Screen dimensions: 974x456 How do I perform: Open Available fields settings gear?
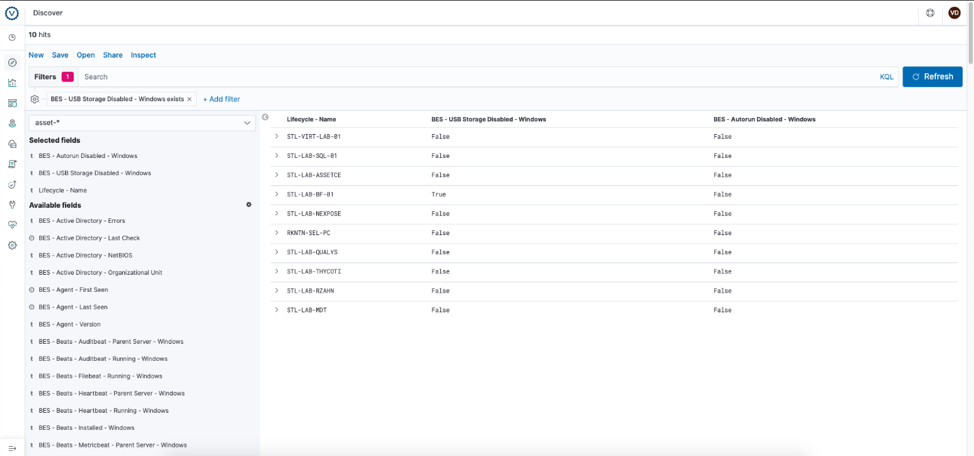click(249, 204)
